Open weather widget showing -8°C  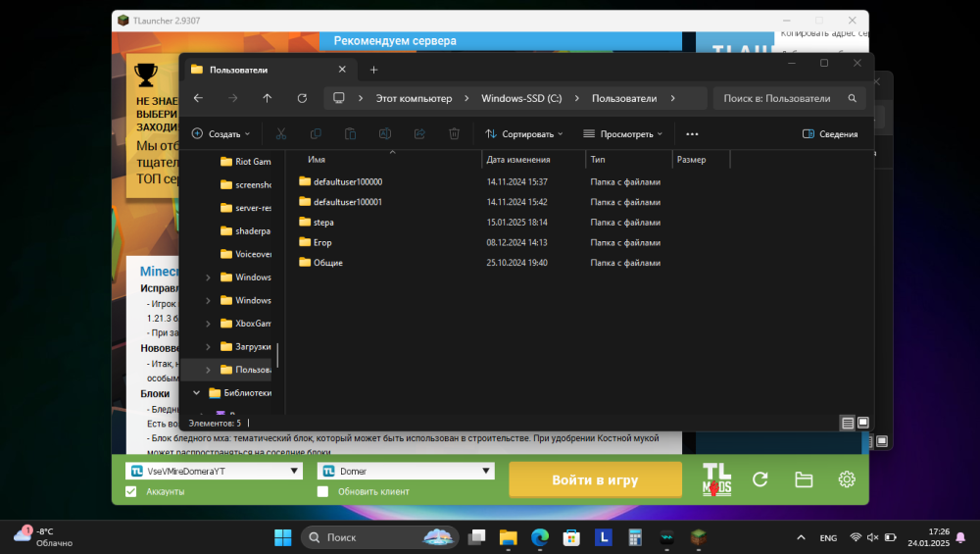pyautogui.click(x=42, y=536)
